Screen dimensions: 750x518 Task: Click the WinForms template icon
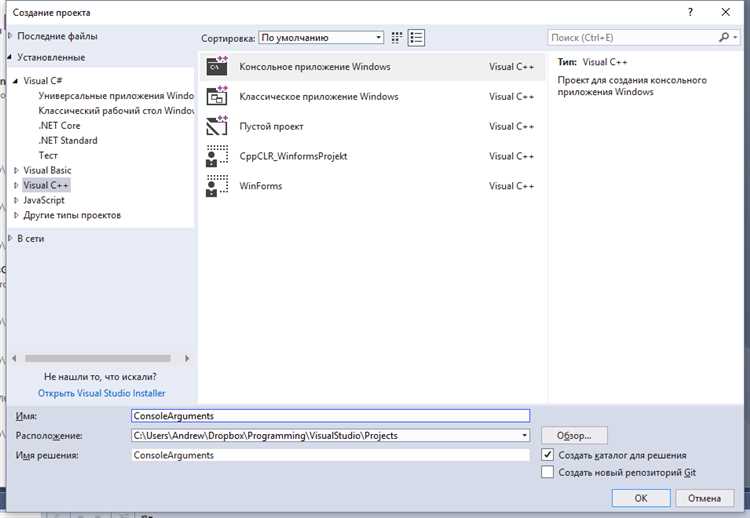217,186
